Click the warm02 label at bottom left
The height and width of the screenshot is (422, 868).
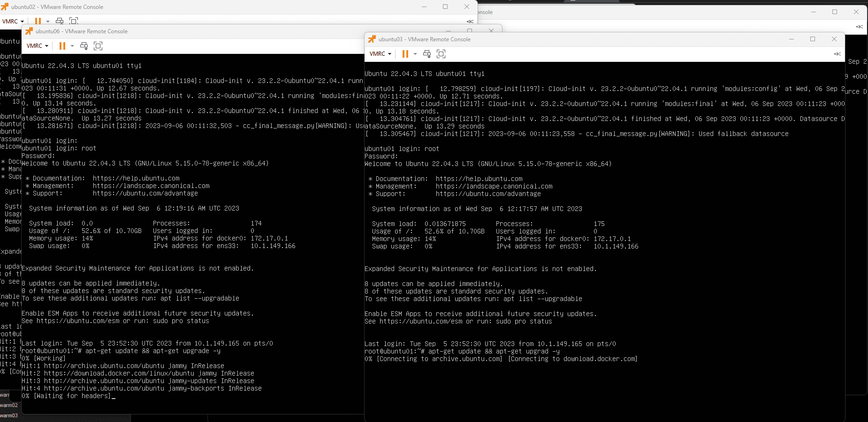[x=9, y=405]
